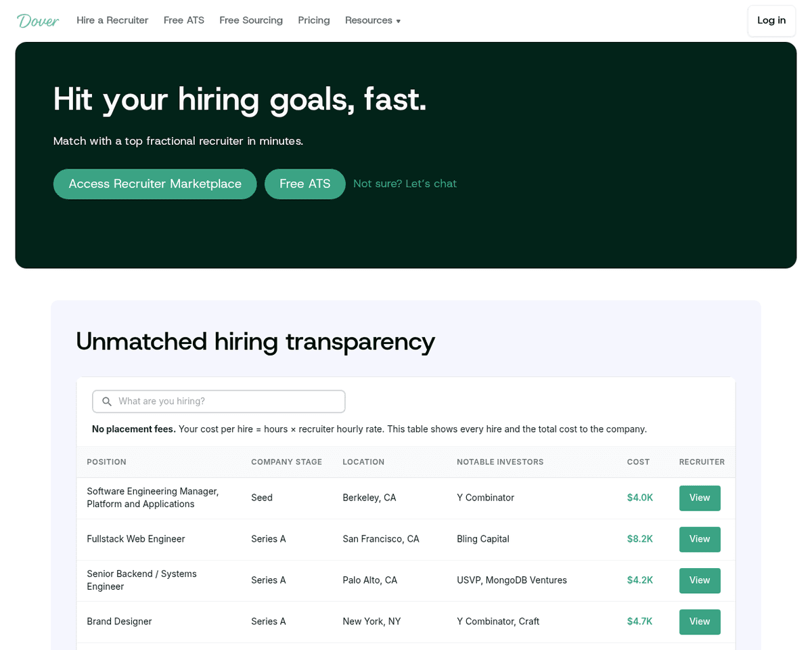
Task: Open Hire a Recruiter page
Action: tap(112, 20)
